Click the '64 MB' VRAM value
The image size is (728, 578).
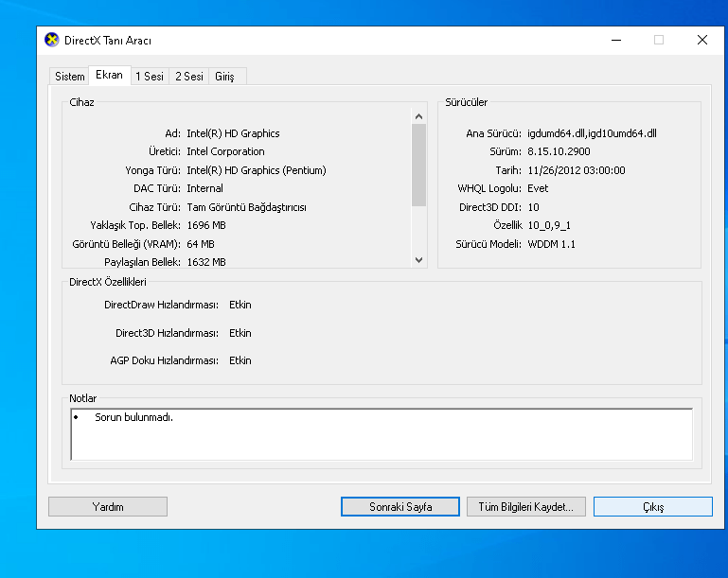[201, 243]
